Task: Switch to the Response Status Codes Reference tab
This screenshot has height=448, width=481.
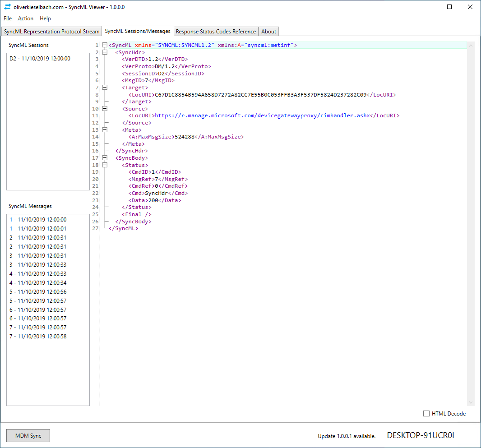Action: 216,31
